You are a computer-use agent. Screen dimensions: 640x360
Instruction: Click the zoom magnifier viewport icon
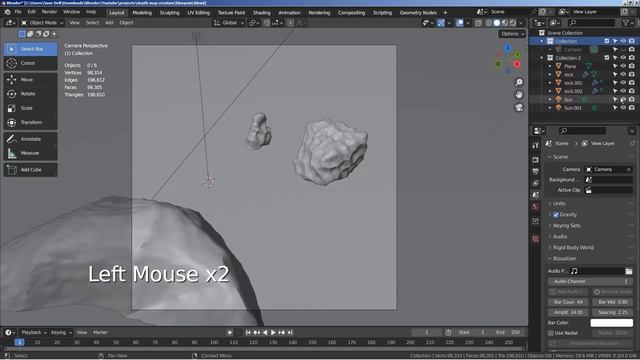pyautogui.click(x=519, y=82)
